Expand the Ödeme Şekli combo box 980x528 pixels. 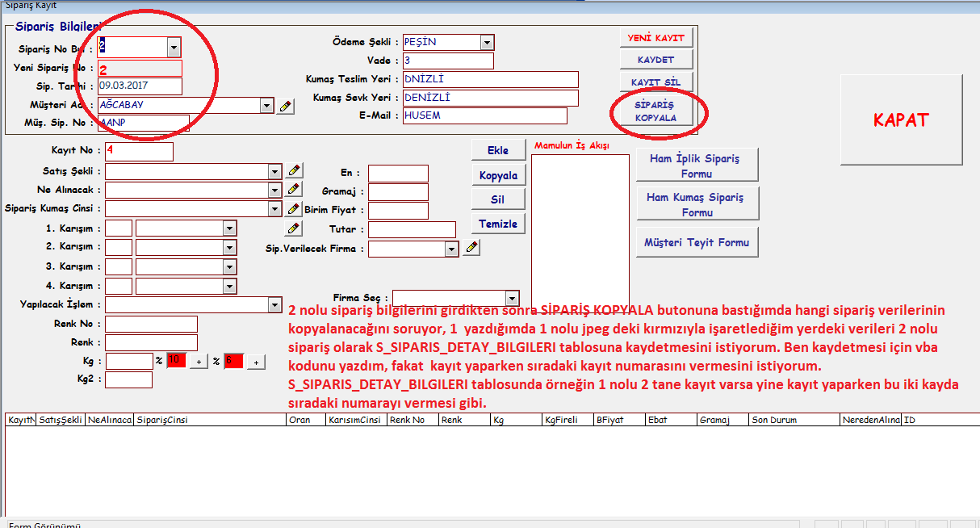tap(487, 42)
